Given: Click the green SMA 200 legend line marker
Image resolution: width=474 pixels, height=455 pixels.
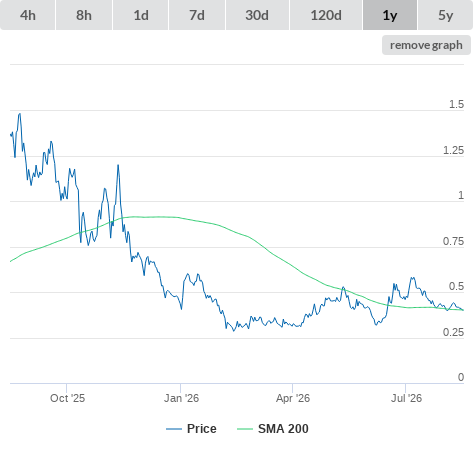Looking at the screenshot, I should 245,429.
